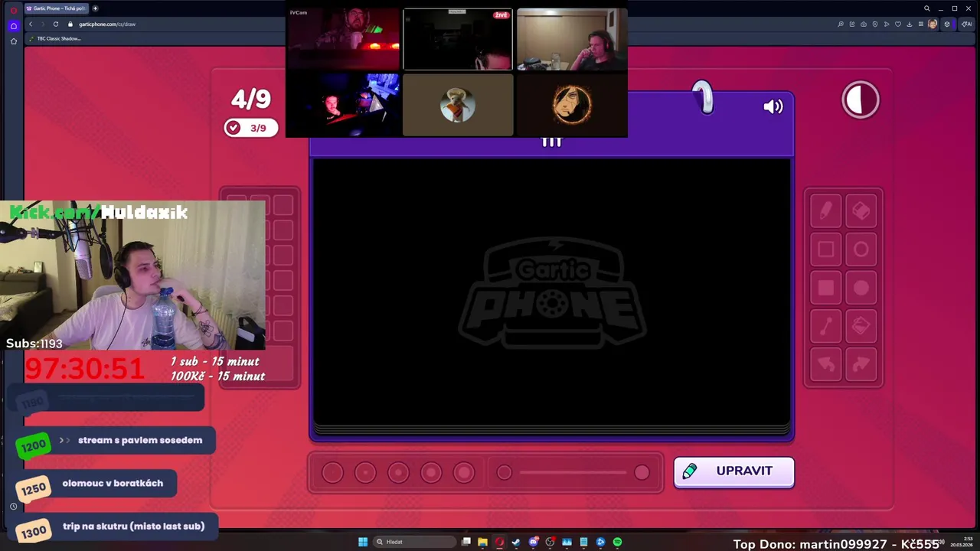Select the line tool
Viewport: 980px width, 551px height.
coord(826,326)
